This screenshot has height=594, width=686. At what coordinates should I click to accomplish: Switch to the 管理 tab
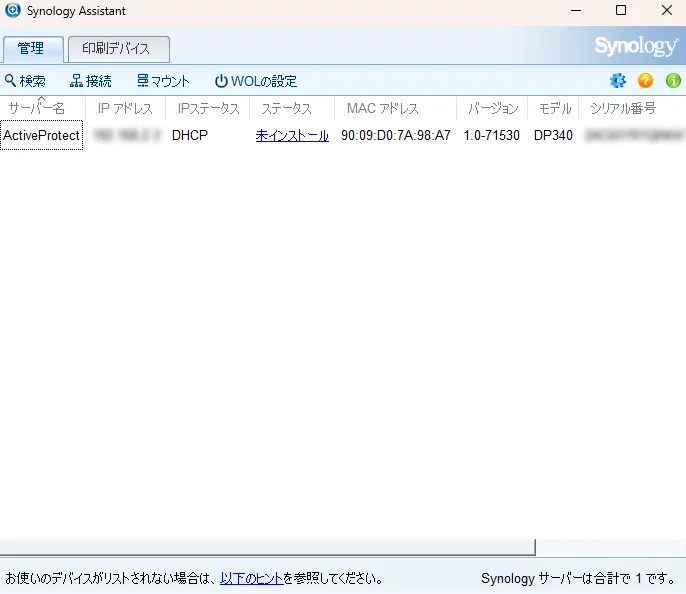[x=33, y=49]
